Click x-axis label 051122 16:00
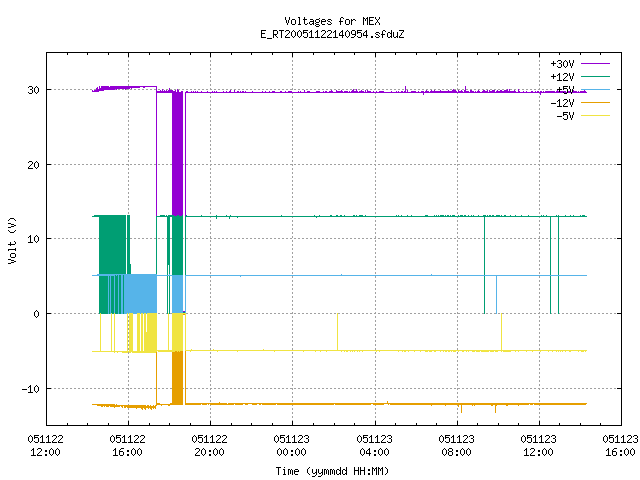Viewport: 640px width, 480px height. tap(127, 446)
